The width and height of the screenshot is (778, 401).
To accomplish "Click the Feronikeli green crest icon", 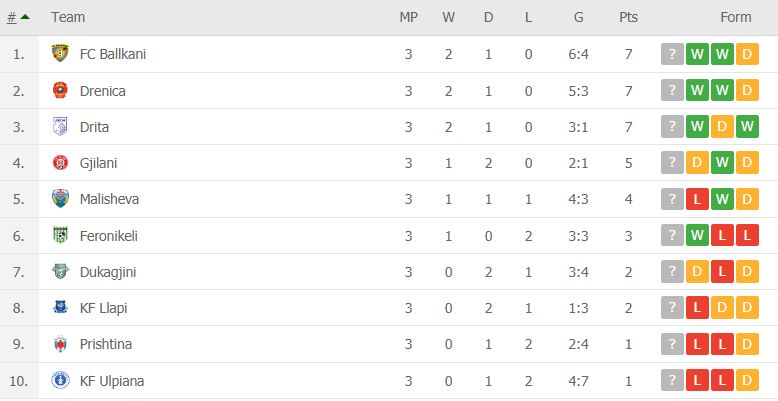I will pyautogui.click(x=60, y=235).
